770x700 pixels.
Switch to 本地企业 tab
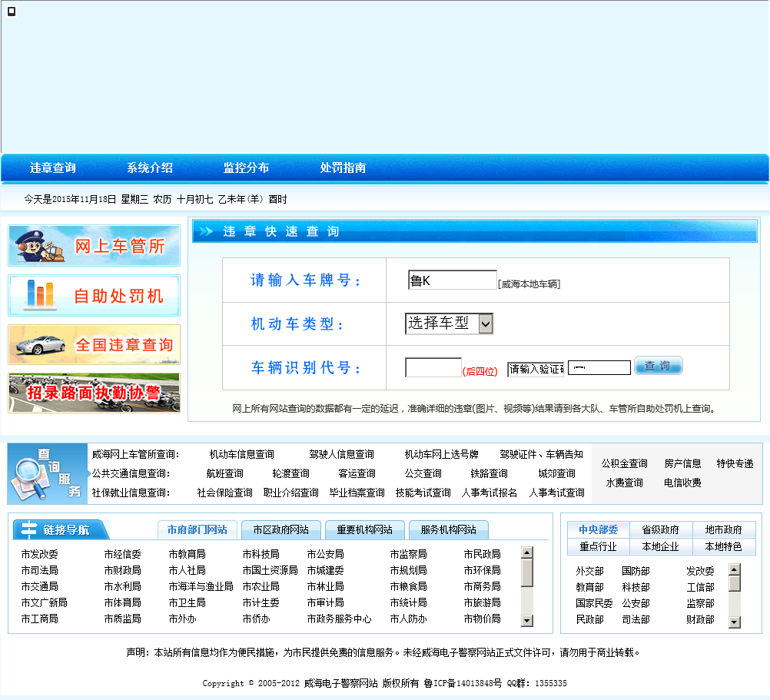click(660, 547)
